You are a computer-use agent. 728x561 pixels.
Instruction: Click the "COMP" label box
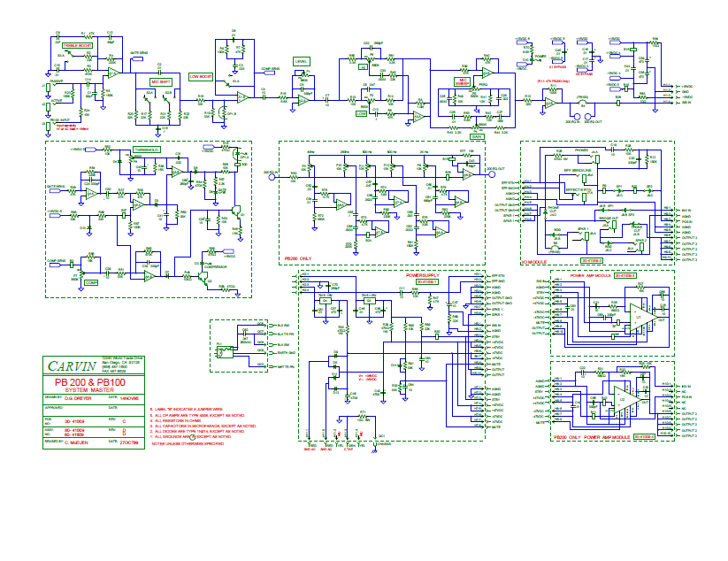click(x=91, y=282)
